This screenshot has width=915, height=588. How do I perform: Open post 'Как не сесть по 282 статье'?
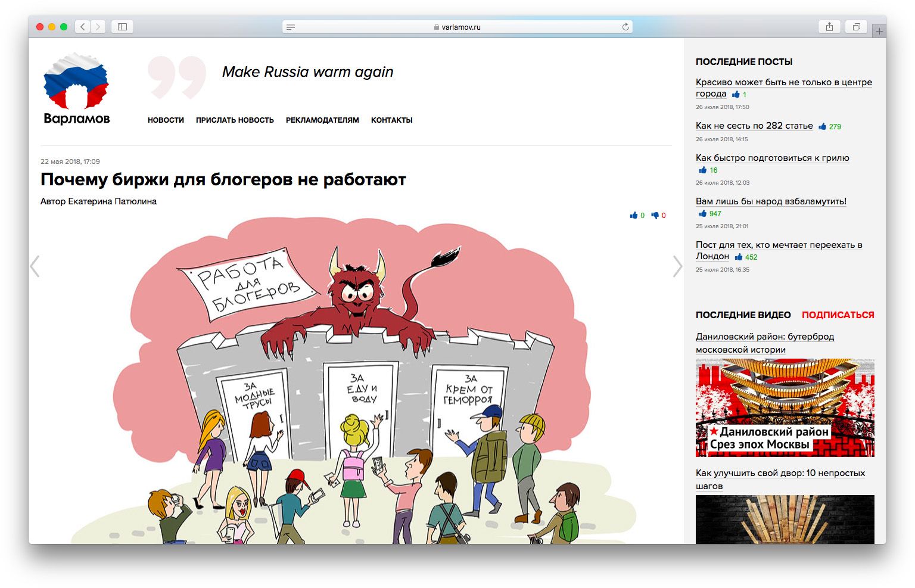[754, 126]
